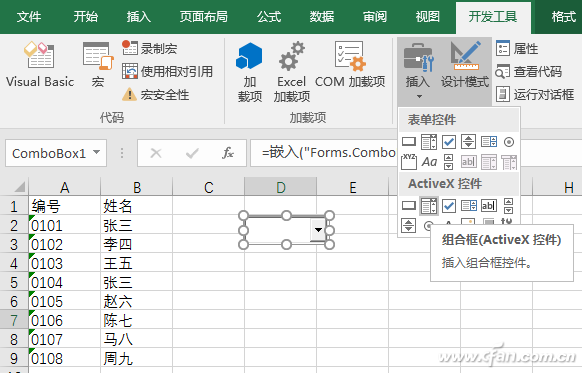The image size is (582, 373).
Task: Start 录制宏 macro recording
Action: click(x=150, y=48)
